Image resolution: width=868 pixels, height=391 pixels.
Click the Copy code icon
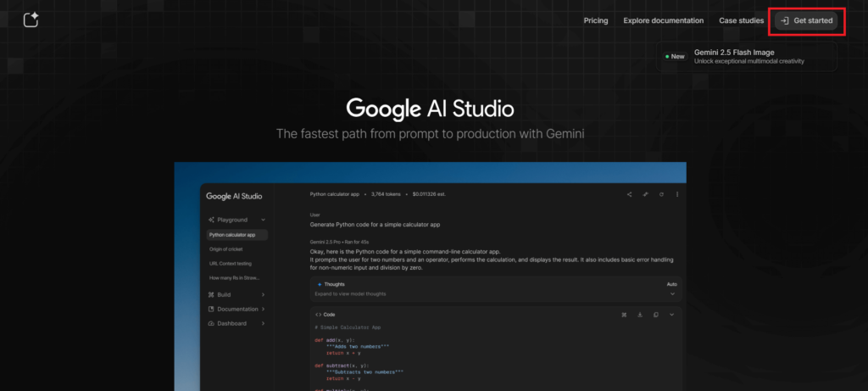tap(656, 315)
